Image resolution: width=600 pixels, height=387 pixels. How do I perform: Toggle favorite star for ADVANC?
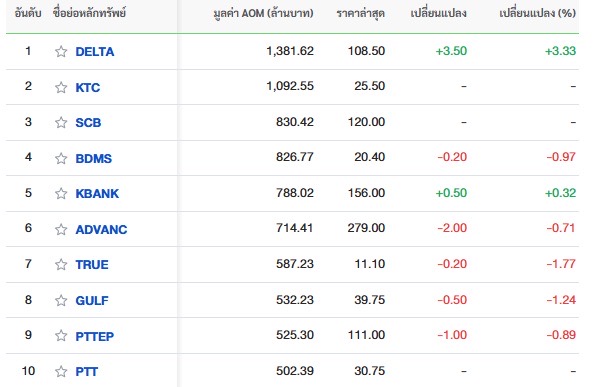click(61, 229)
